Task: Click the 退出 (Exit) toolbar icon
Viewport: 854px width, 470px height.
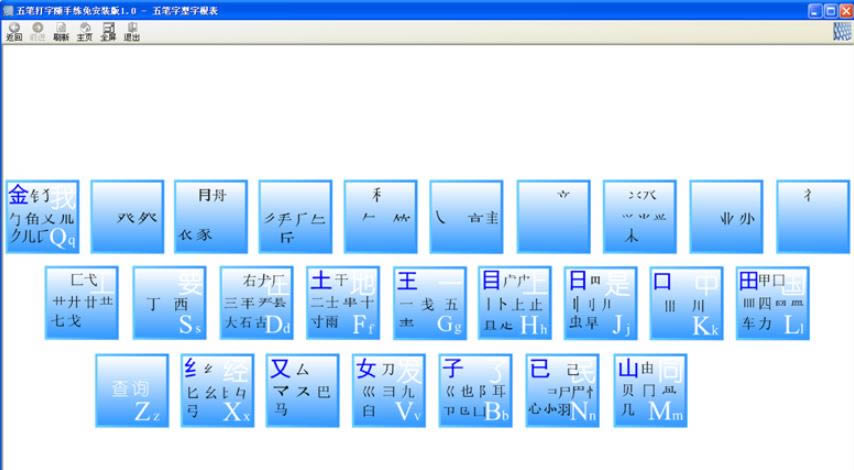Action: (131, 31)
